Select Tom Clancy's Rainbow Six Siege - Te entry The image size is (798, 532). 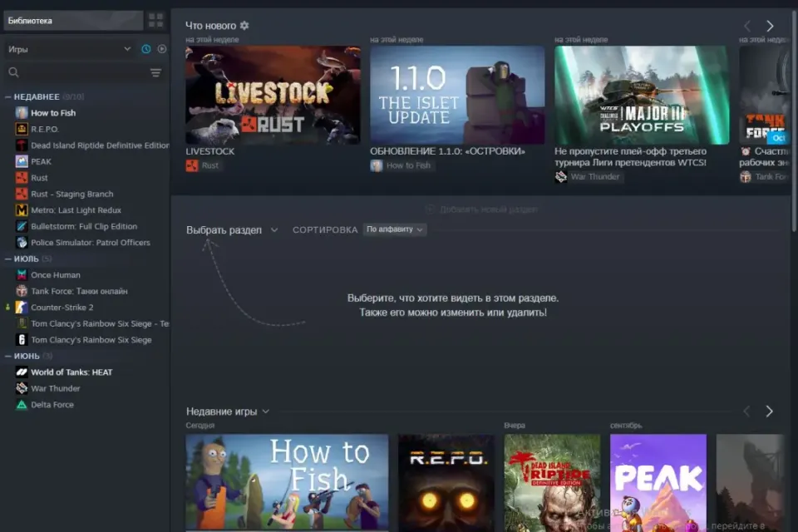(100, 323)
